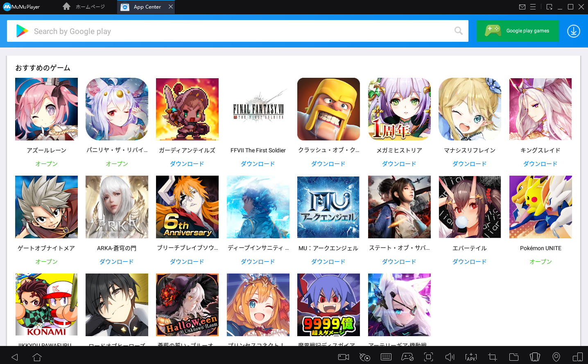
Task: Click オープン under アズールレーン
Action: click(x=46, y=164)
